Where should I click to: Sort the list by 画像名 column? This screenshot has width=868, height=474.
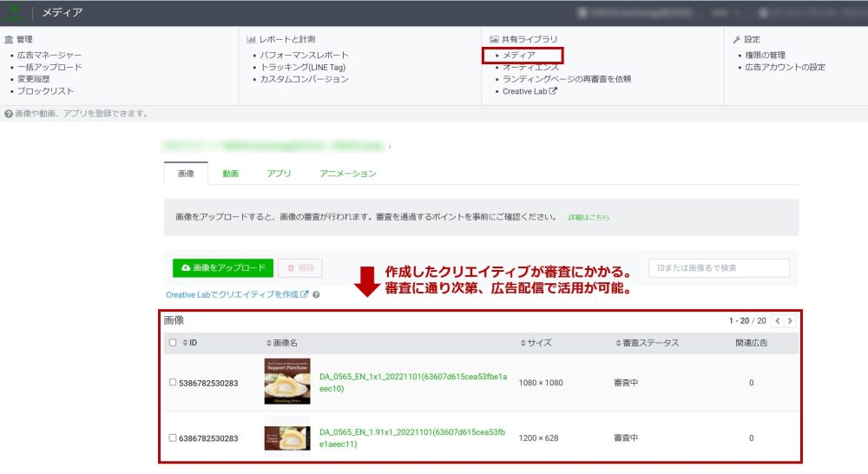point(282,343)
